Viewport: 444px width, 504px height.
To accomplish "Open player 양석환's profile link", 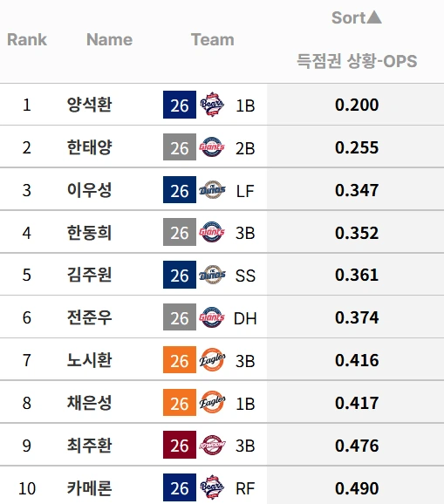I will pyautogui.click(x=89, y=105).
